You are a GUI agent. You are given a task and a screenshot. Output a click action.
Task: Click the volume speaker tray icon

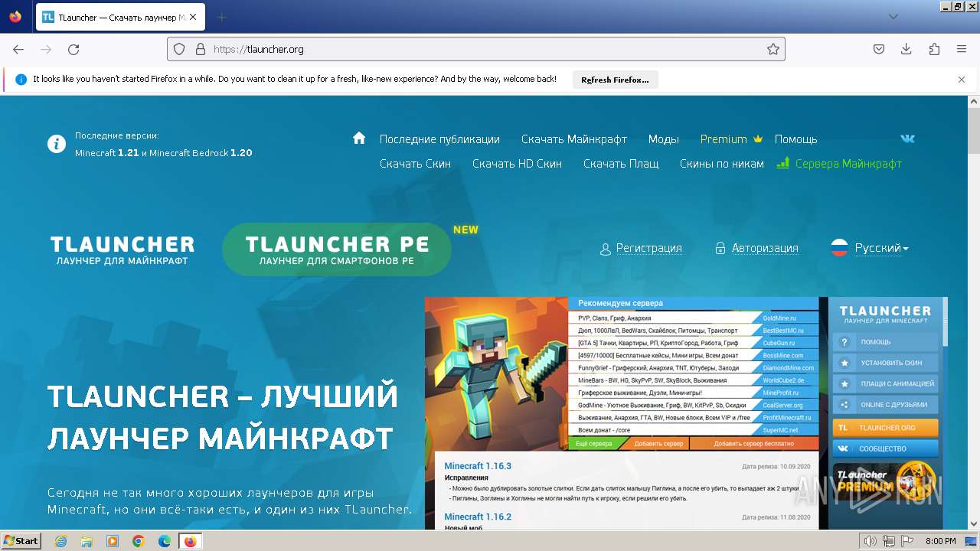coord(871,541)
